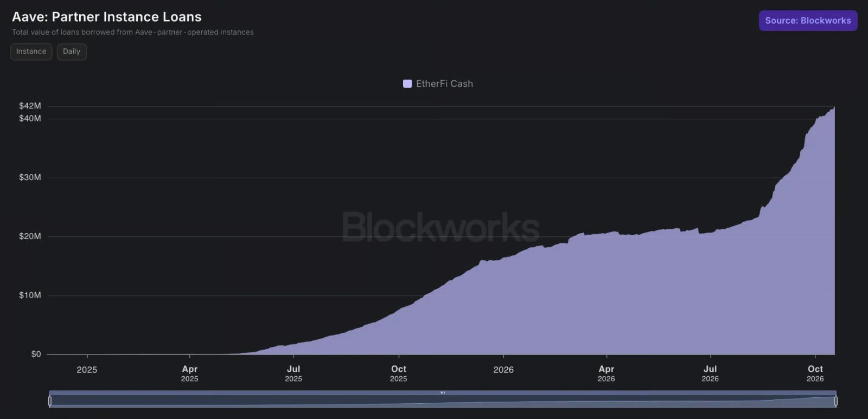The width and height of the screenshot is (868, 419).
Task: Grab the right range slider handle
Action: 835,401
